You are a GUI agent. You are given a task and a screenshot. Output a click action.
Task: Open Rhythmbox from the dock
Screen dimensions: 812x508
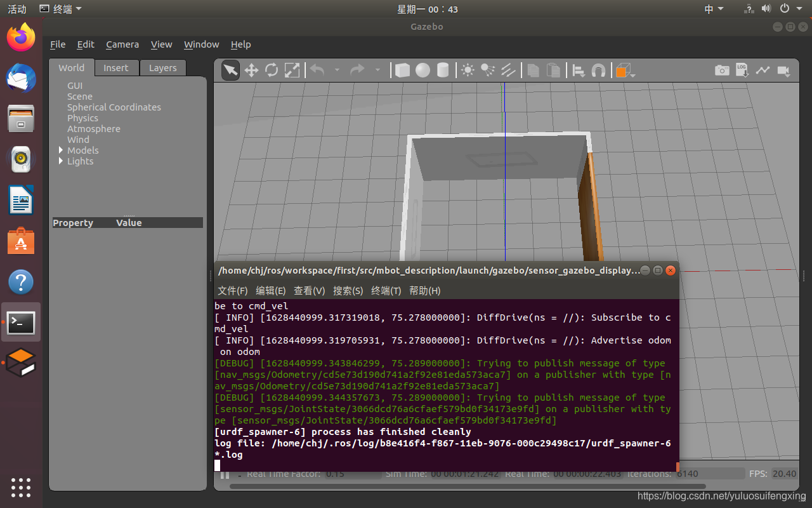tap(21, 159)
